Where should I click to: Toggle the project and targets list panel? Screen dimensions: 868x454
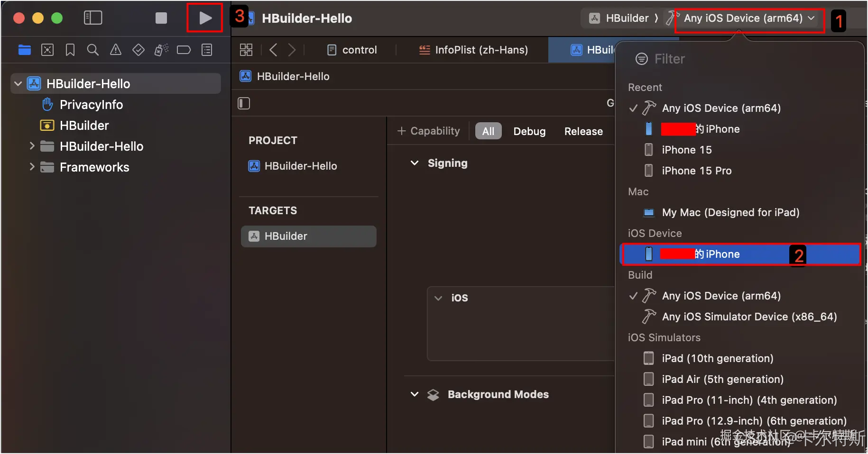point(244,103)
